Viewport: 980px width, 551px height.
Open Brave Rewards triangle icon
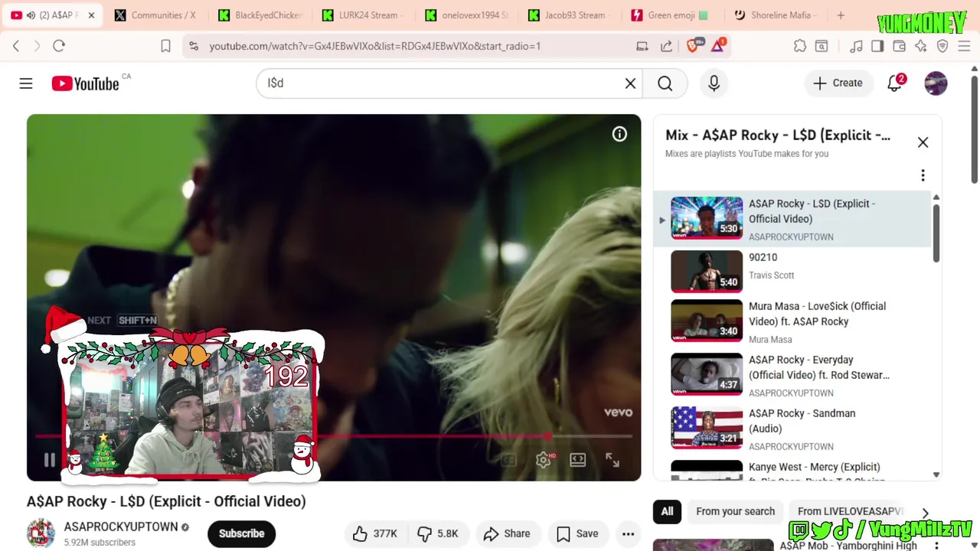click(x=718, y=46)
